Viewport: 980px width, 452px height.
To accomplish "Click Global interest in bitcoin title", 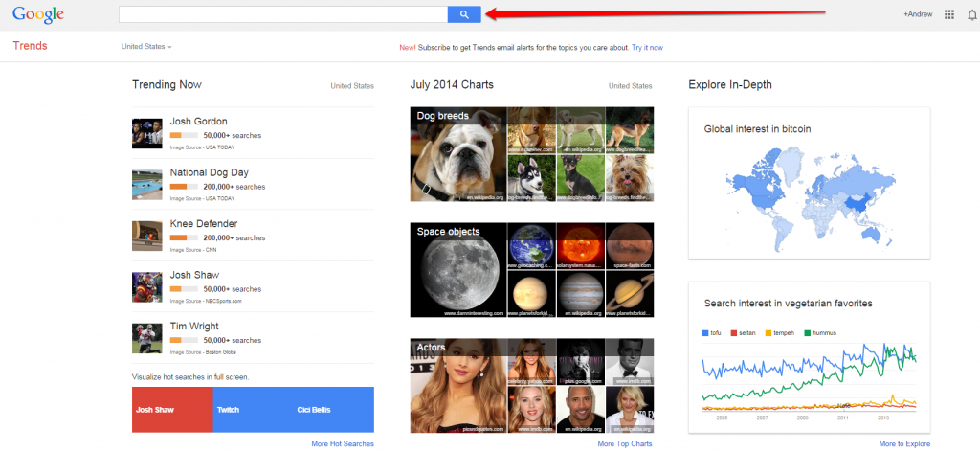I will [758, 129].
